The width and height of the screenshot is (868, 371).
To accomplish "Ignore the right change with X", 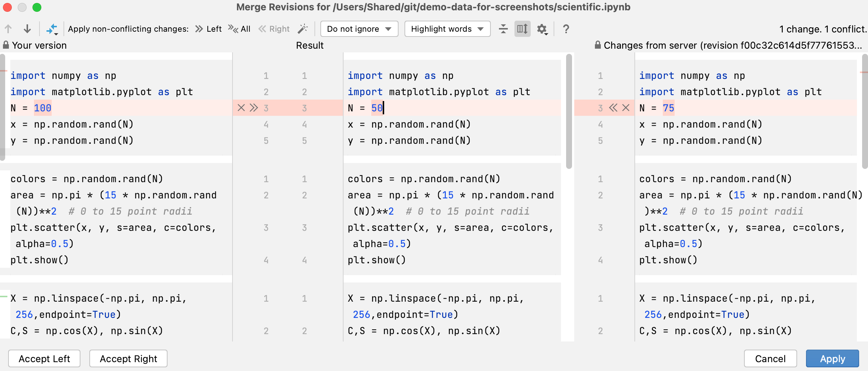I will 626,108.
